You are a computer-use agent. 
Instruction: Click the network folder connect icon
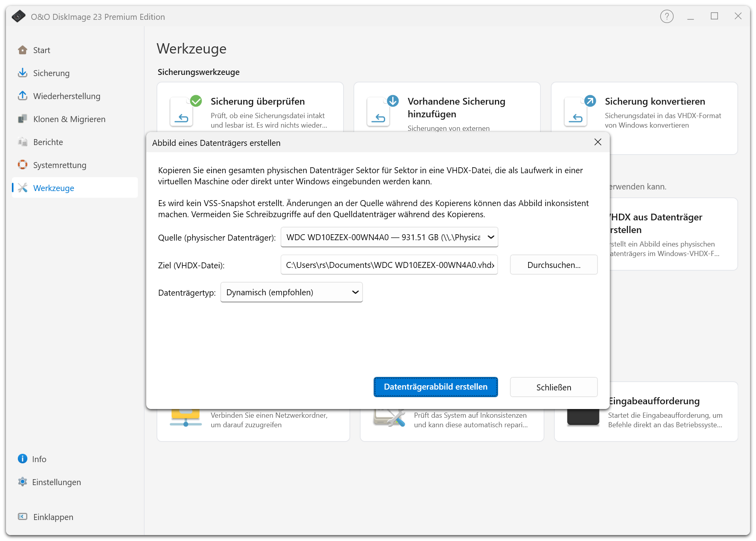(185, 419)
